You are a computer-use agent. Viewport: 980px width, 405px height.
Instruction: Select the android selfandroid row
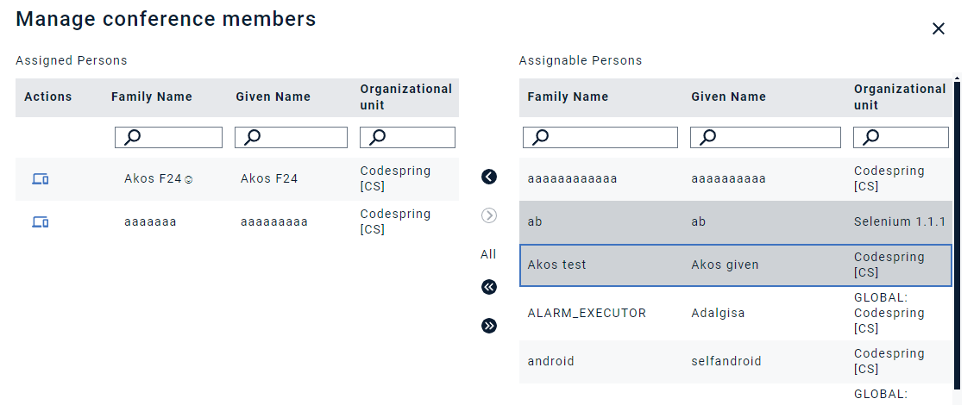tap(735, 361)
